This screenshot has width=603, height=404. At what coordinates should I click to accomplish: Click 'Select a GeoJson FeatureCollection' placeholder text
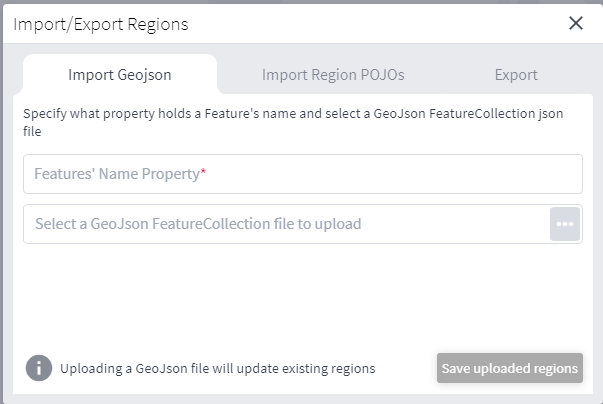(x=198, y=224)
